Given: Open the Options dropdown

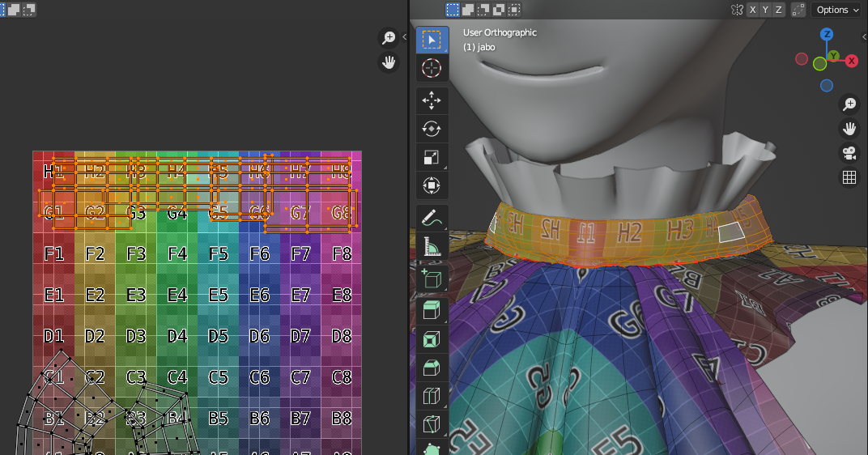Looking at the screenshot, I should tap(837, 10).
